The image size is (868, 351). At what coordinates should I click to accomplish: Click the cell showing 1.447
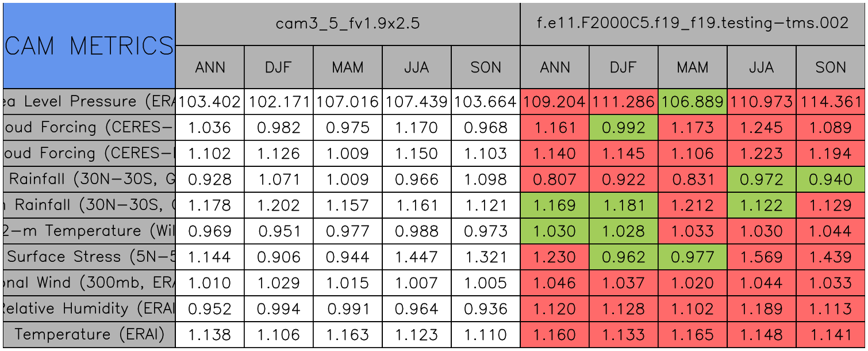pyautogui.click(x=417, y=257)
